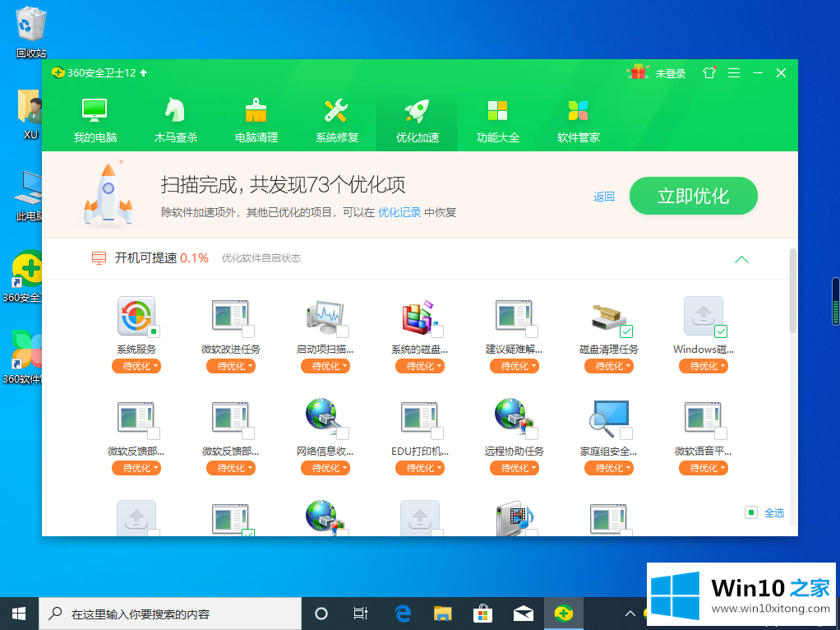Check the 微软改进任务 checkbox
The width and height of the screenshot is (840, 630).
[248, 331]
